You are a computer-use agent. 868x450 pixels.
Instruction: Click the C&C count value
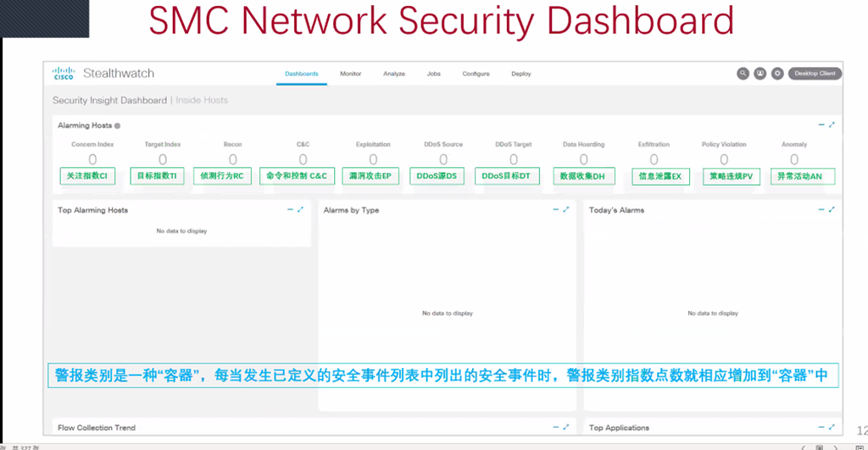[x=303, y=159]
